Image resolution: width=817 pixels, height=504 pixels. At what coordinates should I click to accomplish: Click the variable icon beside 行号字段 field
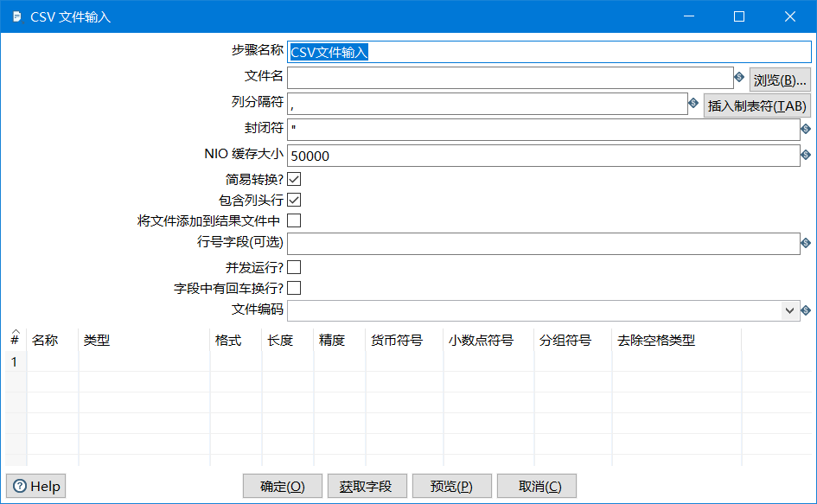pos(806,243)
